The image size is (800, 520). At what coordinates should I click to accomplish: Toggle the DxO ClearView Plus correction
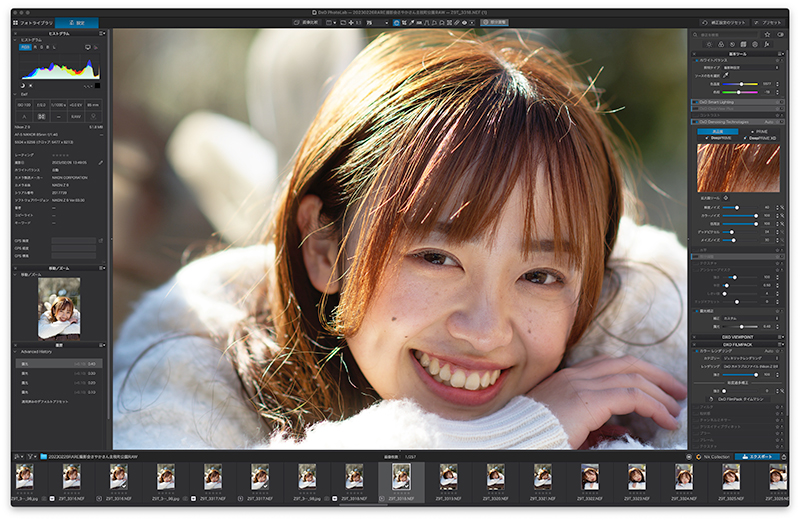pos(695,109)
